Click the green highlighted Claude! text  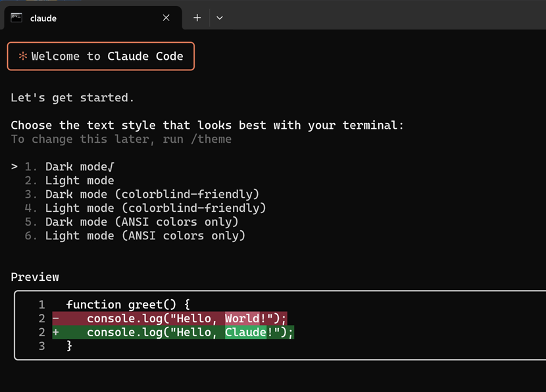pyautogui.click(x=245, y=332)
